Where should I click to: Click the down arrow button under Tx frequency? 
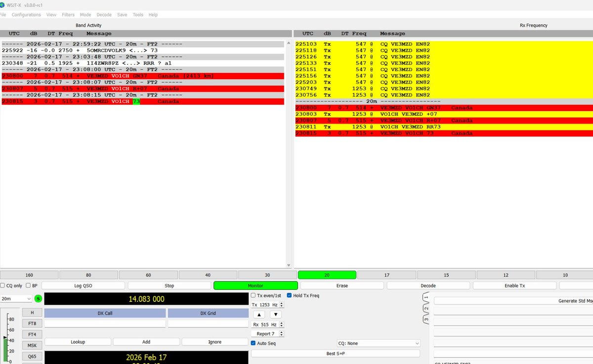coord(276,315)
